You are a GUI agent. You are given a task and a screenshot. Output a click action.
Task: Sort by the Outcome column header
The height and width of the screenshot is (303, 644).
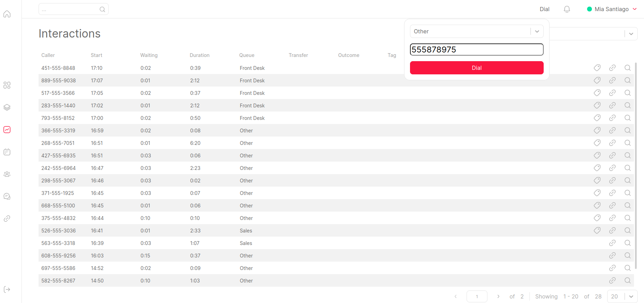pyautogui.click(x=349, y=55)
